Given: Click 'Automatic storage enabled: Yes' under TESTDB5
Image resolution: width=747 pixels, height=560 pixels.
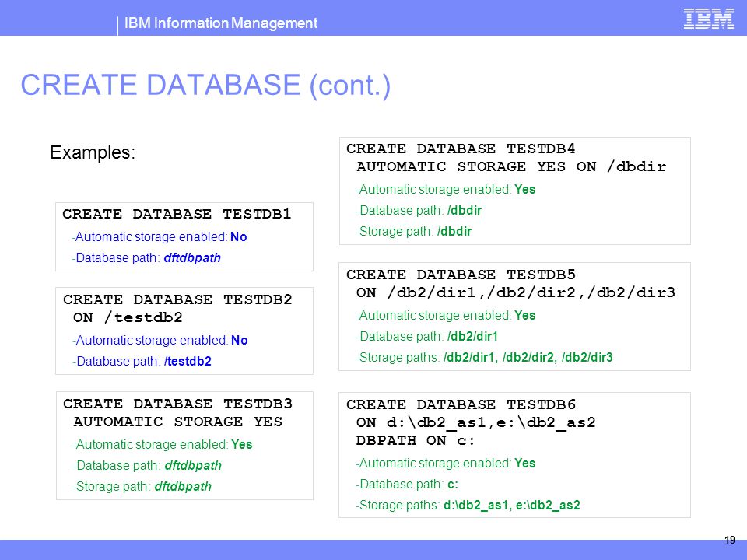Looking at the screenshot, I should 445,315.
